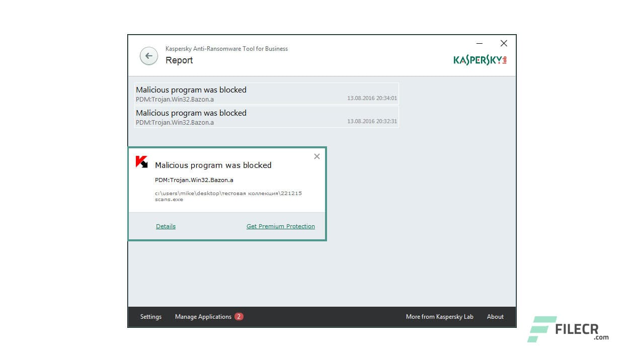Click the red Kaspersky K icon on the alert
This screenshot has height=362, width=644.
tap(142, 162)
